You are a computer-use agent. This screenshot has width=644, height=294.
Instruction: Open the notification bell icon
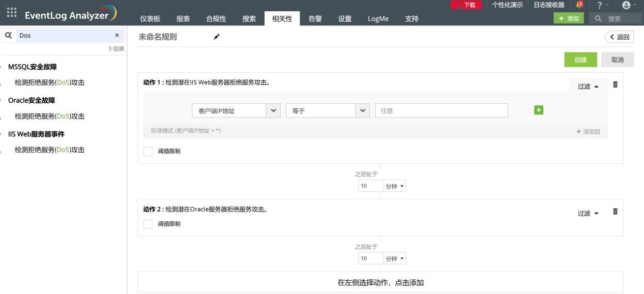click(579, 5)
